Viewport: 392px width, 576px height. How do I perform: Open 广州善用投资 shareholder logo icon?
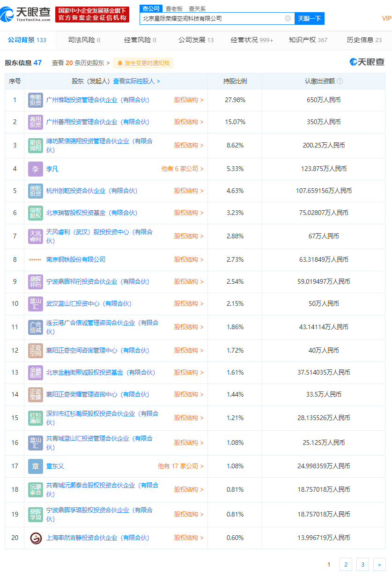(x=36, y=122)
